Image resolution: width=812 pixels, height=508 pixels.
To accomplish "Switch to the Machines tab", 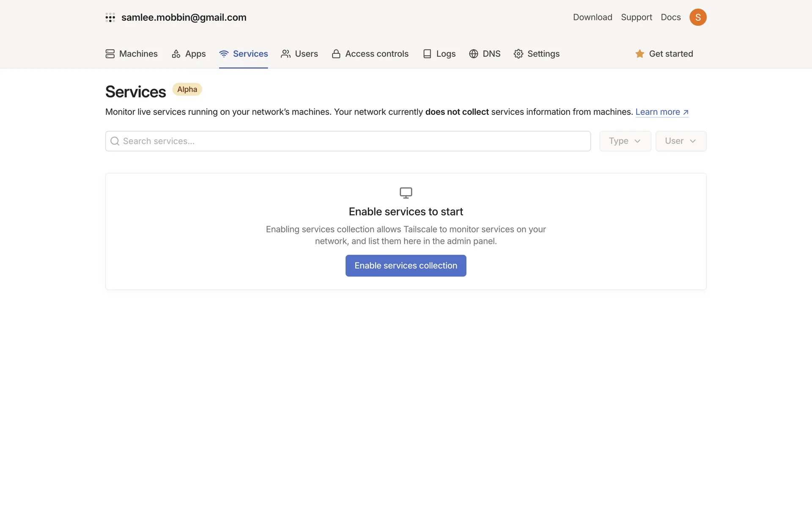I will click(x=138, y=54).
